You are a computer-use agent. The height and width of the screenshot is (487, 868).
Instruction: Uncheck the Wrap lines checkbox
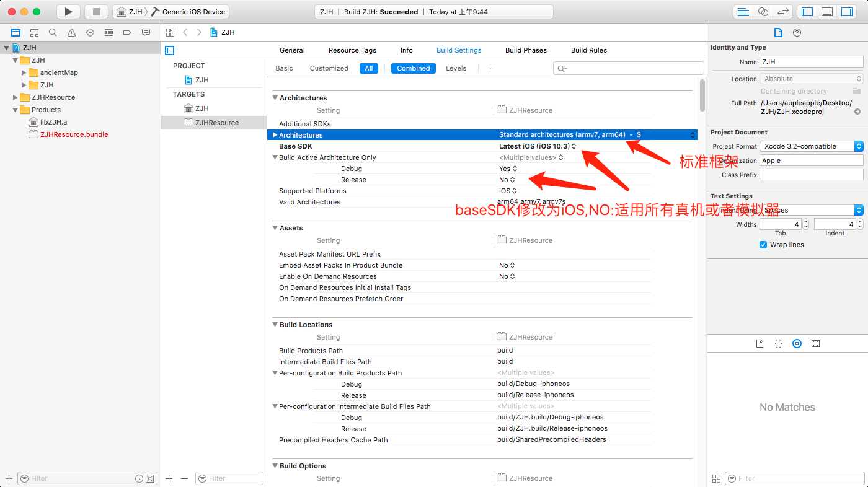pyautogui.click(x=763, y=245)
